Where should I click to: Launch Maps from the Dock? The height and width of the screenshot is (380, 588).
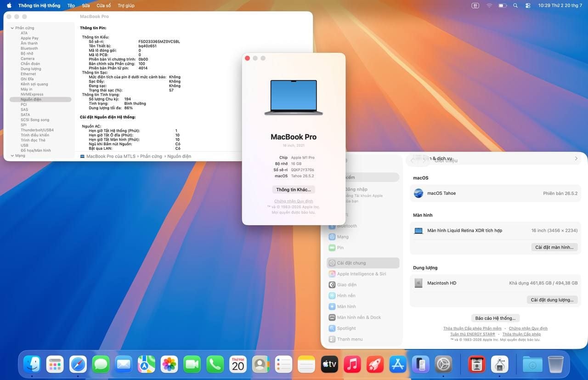click(147, 364)
